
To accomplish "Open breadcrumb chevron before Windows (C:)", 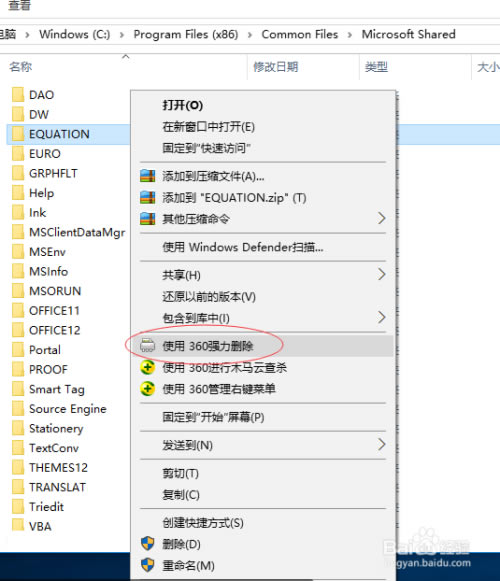I will (x=27, y=35).
